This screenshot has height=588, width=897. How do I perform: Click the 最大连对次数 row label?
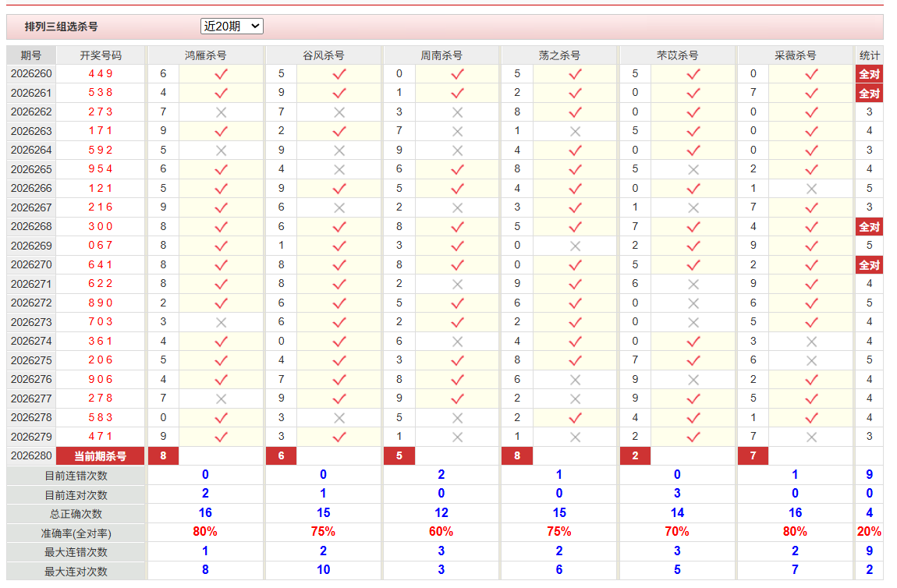(76, 572)
